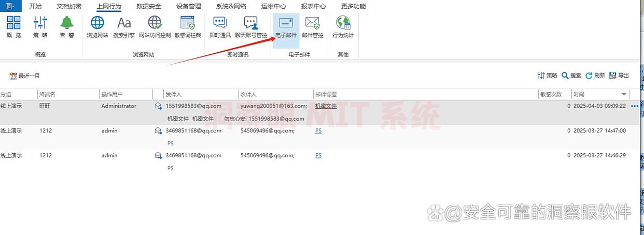Switch to the 系统&网络 tab

click(231, 6)
